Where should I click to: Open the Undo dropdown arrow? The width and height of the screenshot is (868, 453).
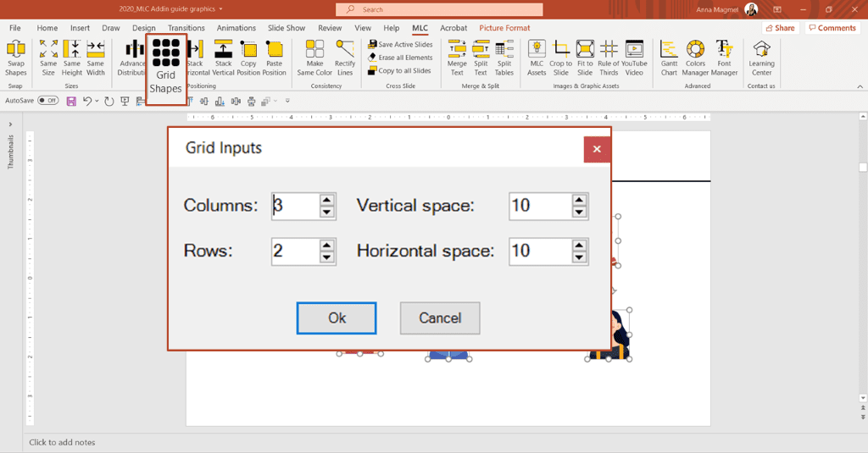[x=97, y=101]
